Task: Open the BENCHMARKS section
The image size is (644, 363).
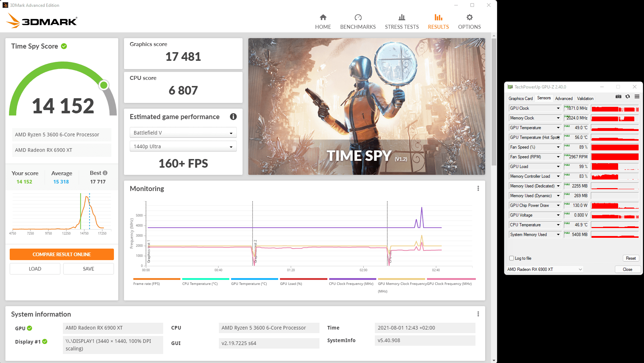Action: 358,22
